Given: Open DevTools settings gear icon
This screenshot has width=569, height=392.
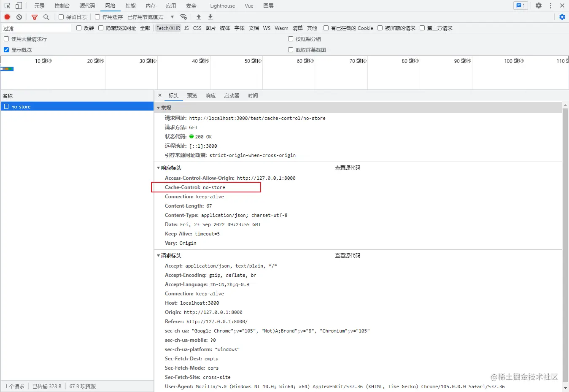Looking at the screenshot, I should (x=539, y=5).
